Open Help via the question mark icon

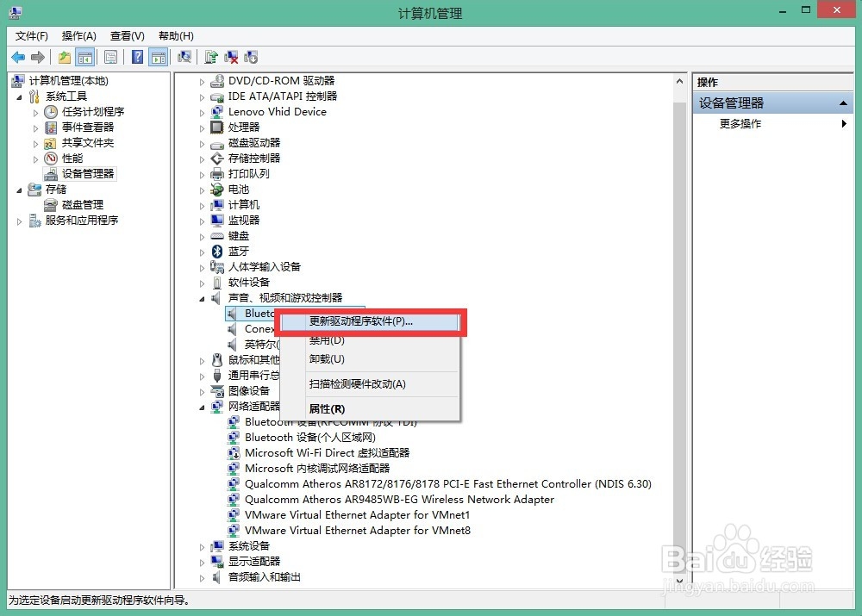[x=137, y=57]
